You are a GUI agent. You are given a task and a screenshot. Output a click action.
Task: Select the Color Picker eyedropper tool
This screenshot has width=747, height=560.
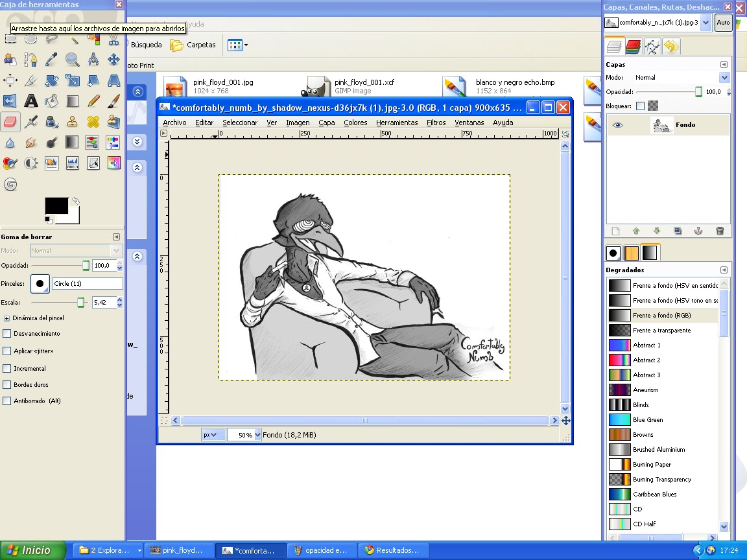pyautogui.click(x=51, y=60)
